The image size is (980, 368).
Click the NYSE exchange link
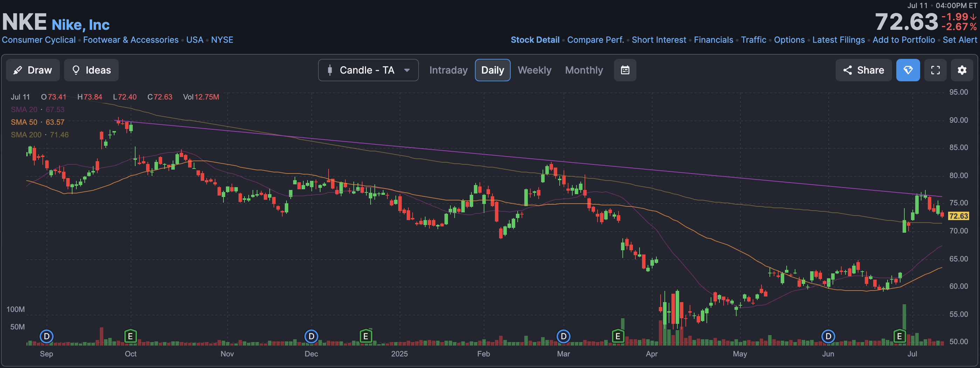coord(222,40)
